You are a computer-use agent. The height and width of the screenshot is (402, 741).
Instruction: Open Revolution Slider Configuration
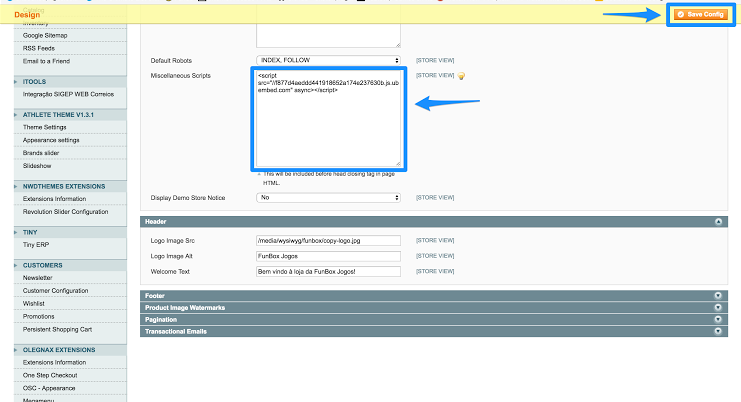tap(65, 212)
